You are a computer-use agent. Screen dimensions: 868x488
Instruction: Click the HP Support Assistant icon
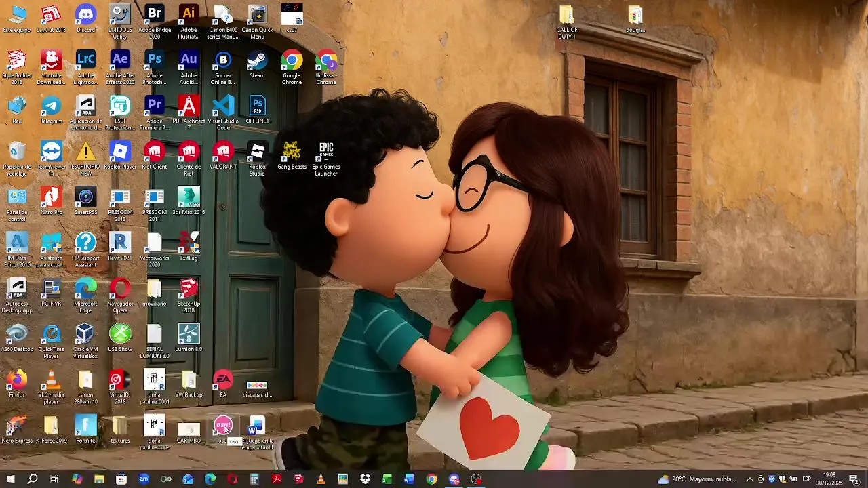[85, 250]
